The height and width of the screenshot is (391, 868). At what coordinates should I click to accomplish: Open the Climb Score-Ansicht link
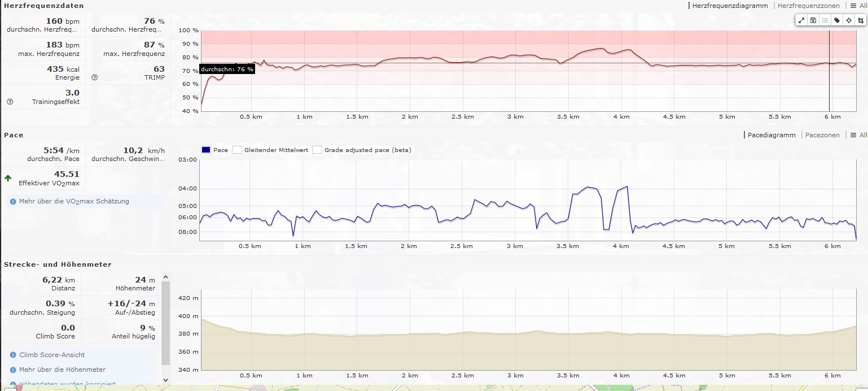pyautogui.click(x=51, y=355)
